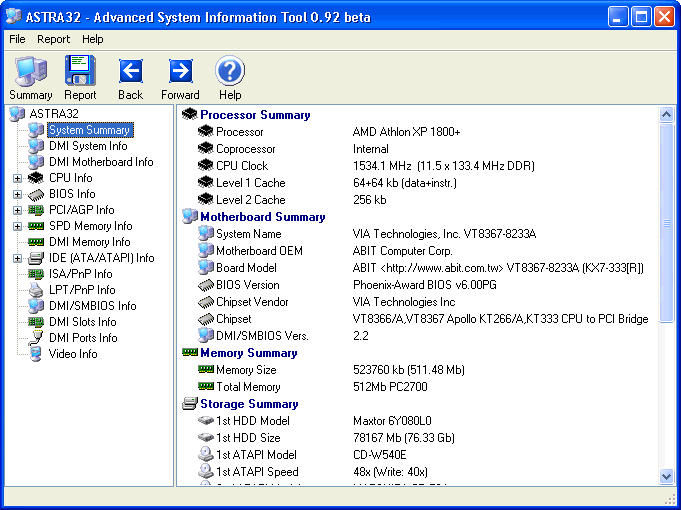Click the scrollbar down arrow
Screen dimensions: 681x510
click(666, 476)
